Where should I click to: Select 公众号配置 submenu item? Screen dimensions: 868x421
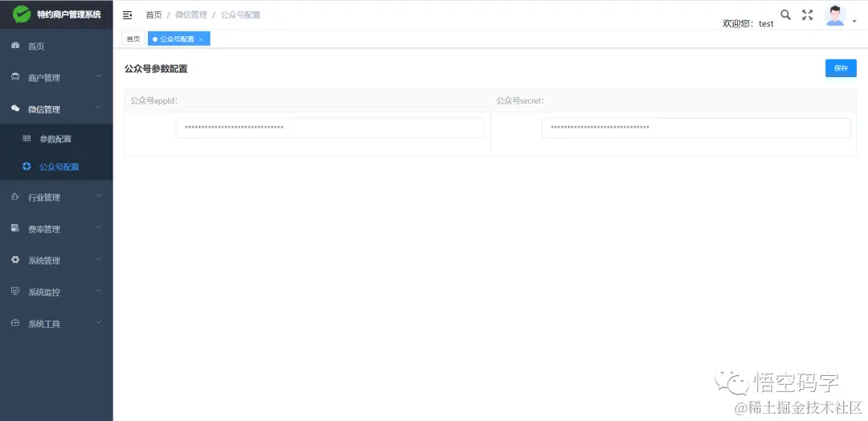click(x=56, y=167)
